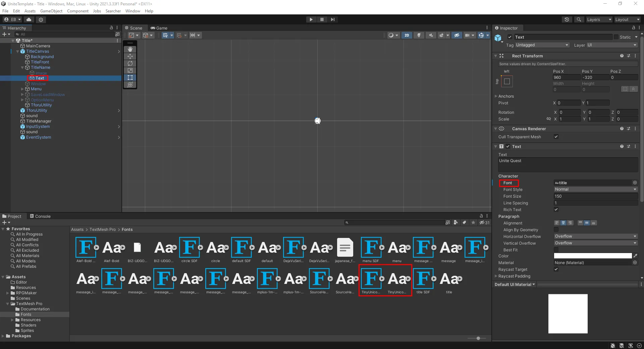Click Project search by type icon

point(456,222)
